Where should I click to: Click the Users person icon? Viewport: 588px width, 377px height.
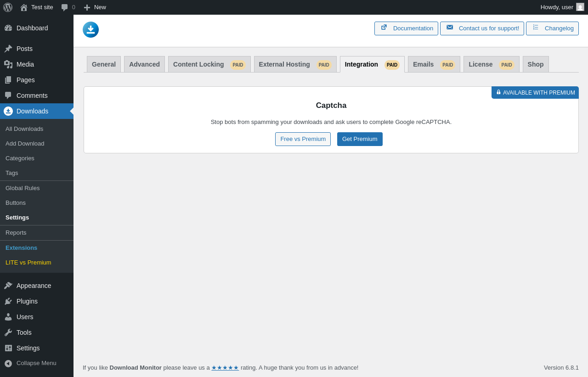[x=8, y=317]
